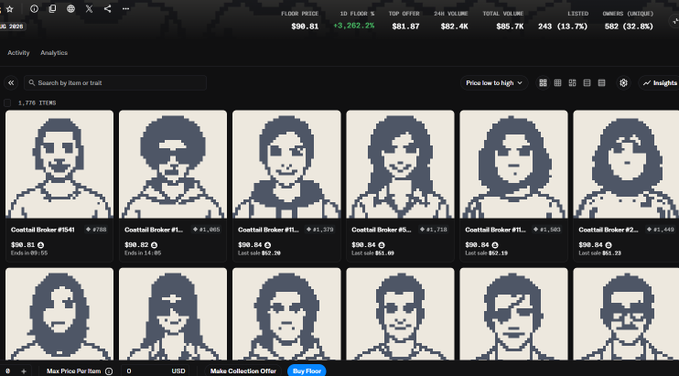Click the FLOOR PRICE $90.81 stat
The width and height of the screenshot is (679, 376).
point(300,20)
